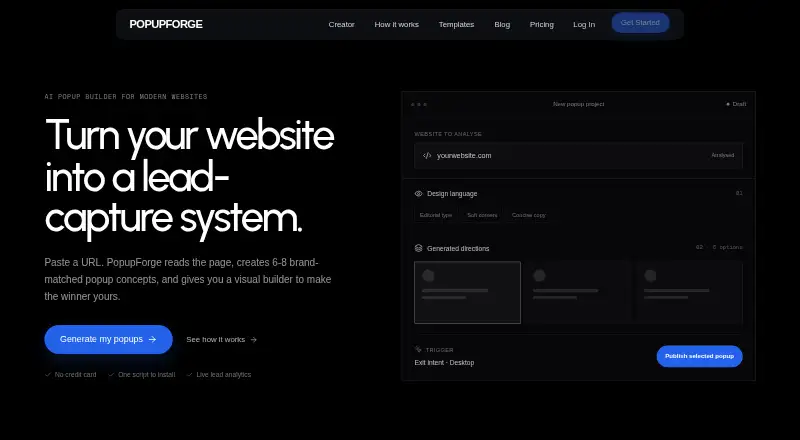Click the yourwebsite.com URL field
800x440 pixels.
coord(578,156)
